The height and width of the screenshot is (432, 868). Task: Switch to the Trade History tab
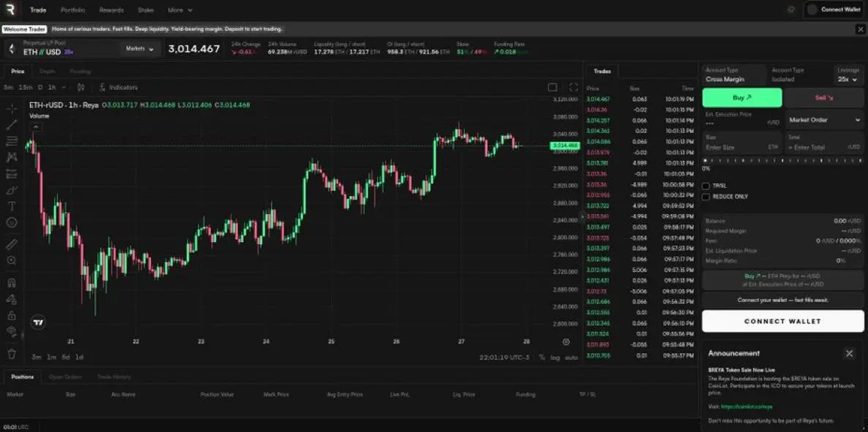pyautogui.click(x=114, y=376)
